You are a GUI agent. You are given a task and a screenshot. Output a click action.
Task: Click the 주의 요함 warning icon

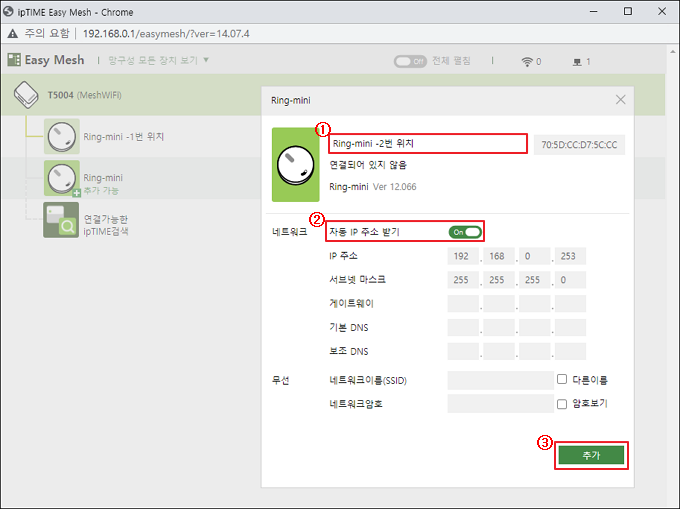pyautogui.click(x=13, y=33)
